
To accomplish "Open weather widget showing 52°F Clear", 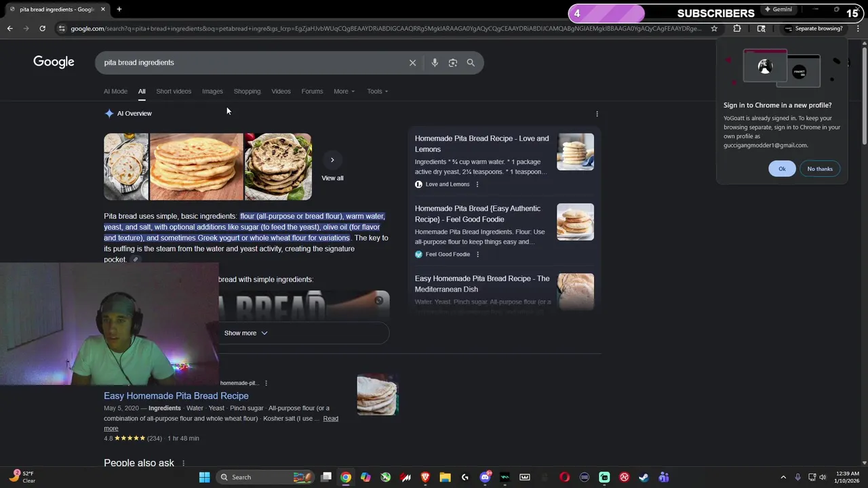I will coord(22,477).
